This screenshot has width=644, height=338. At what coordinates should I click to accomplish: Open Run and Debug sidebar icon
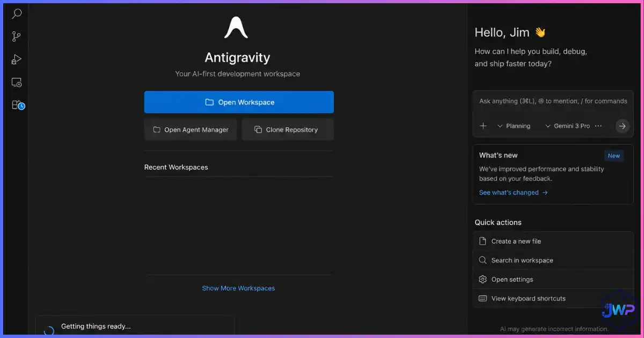[x=17, y=60]
